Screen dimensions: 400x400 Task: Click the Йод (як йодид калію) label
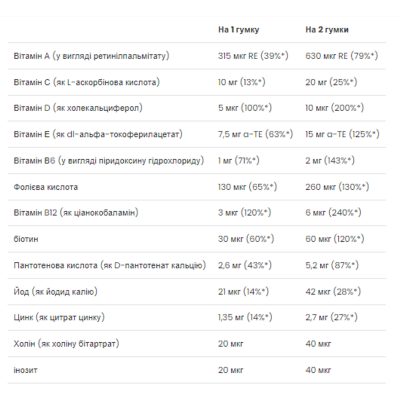click(56, 292)
